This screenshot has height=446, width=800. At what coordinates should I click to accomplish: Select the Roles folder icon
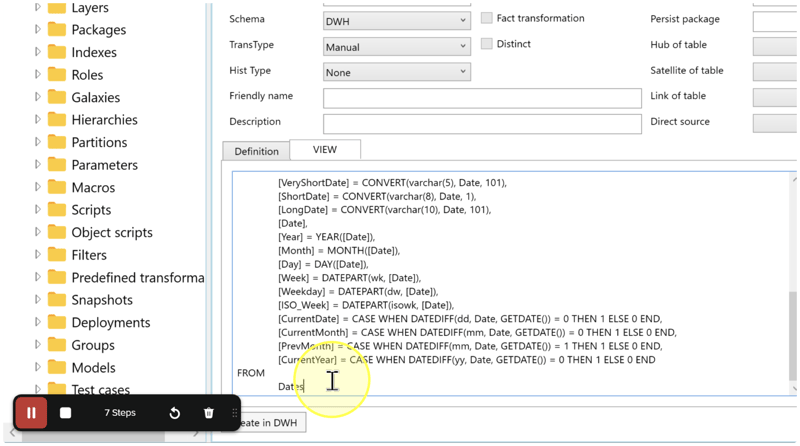click(57, 75)
